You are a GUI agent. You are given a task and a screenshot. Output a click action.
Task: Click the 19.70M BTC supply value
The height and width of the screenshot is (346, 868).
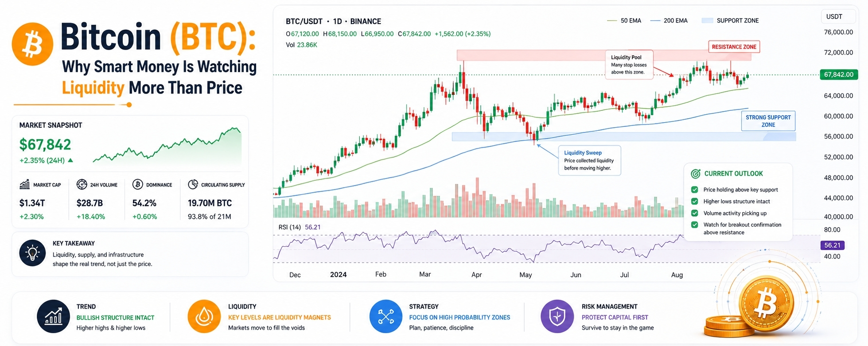coord(210,203)
